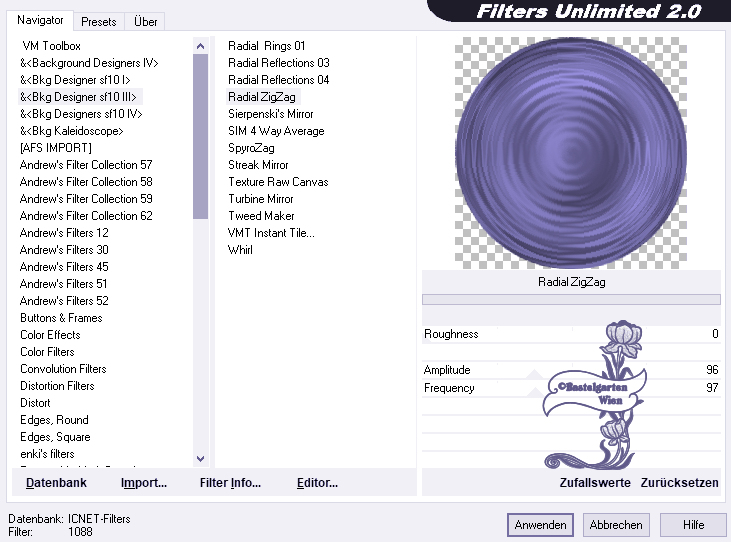The height and width of the screenshot is (542, 731).
Task: Choose Radial Reflections 04 filter
Action: click(278, 80)
